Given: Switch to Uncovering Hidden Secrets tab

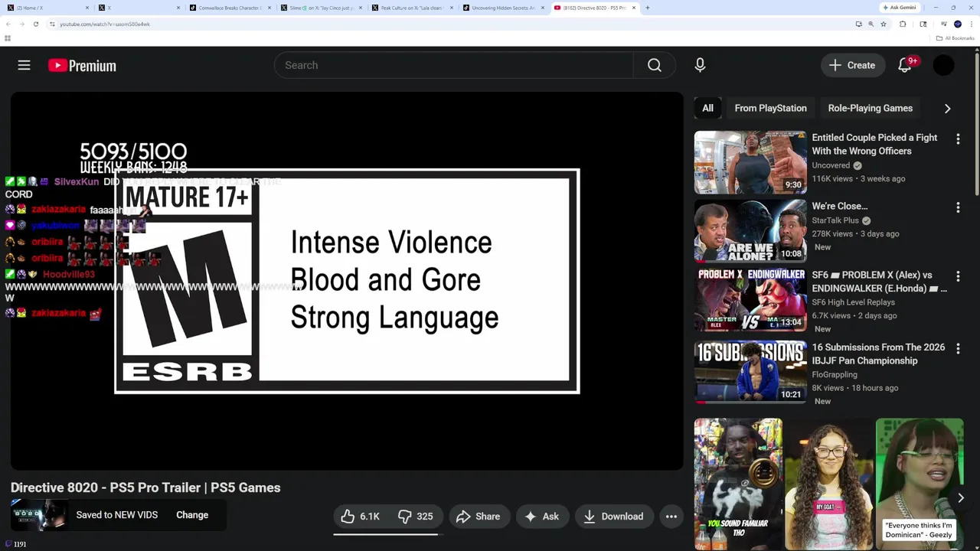Looking at the screenshot, I should pyautogui.click(x=504, y=8).
